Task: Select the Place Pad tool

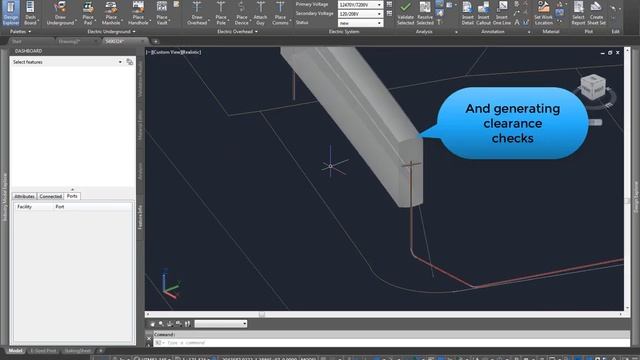Action: [88, 13]
